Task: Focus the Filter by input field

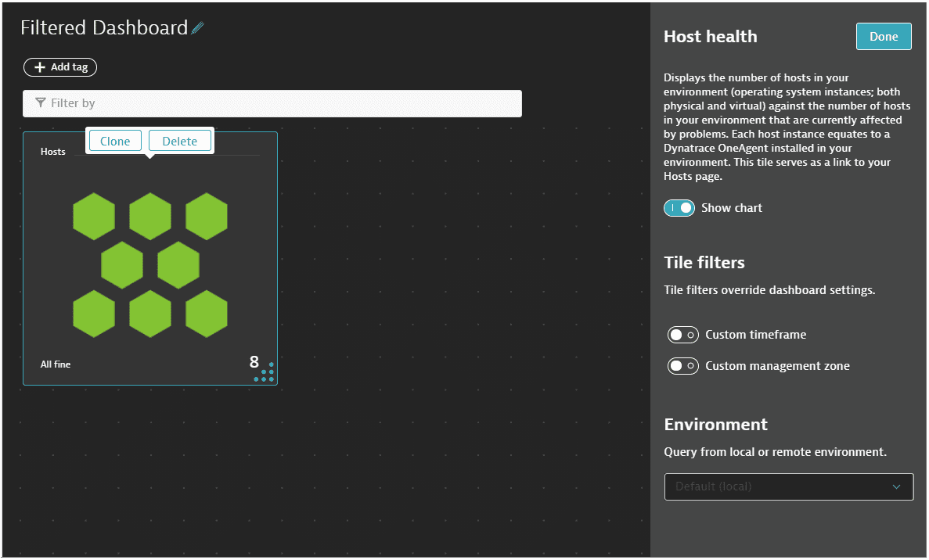Action: coord(282,103)
